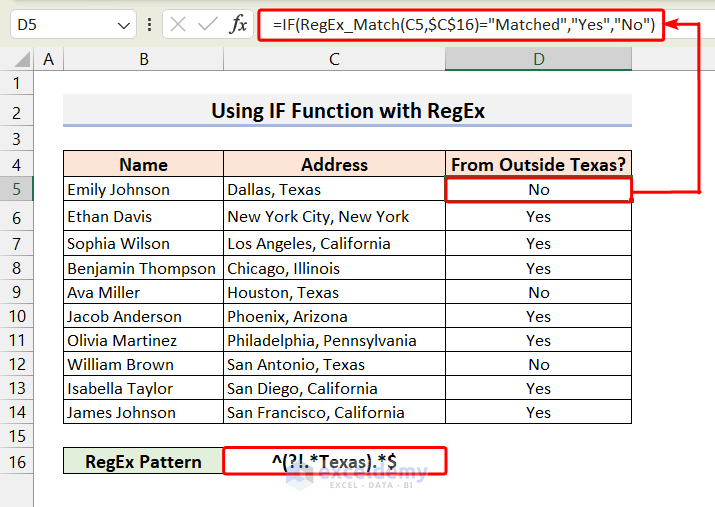Select cell containing Ava Miller
The height and width of the screenshot is (507, 715).
tap(144, 292)
